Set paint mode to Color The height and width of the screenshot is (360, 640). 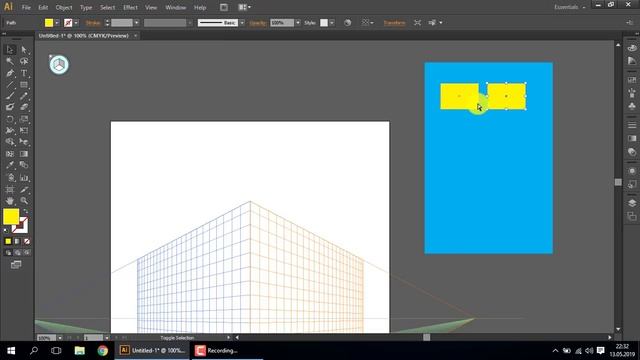tap(8, 241)
